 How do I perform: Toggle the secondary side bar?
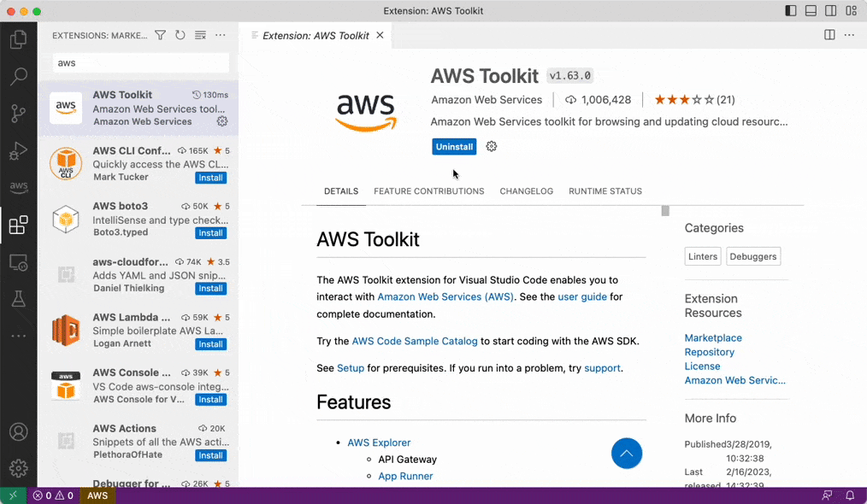[x=830, y=10]
